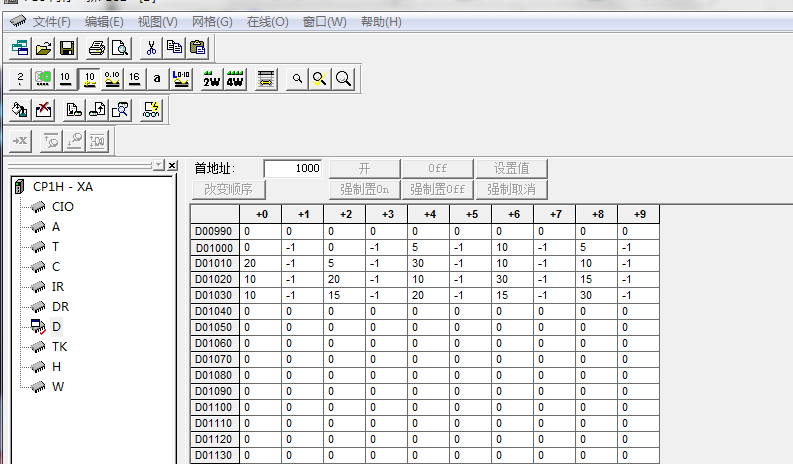Open the 网格(G) menu

(211, 21)
